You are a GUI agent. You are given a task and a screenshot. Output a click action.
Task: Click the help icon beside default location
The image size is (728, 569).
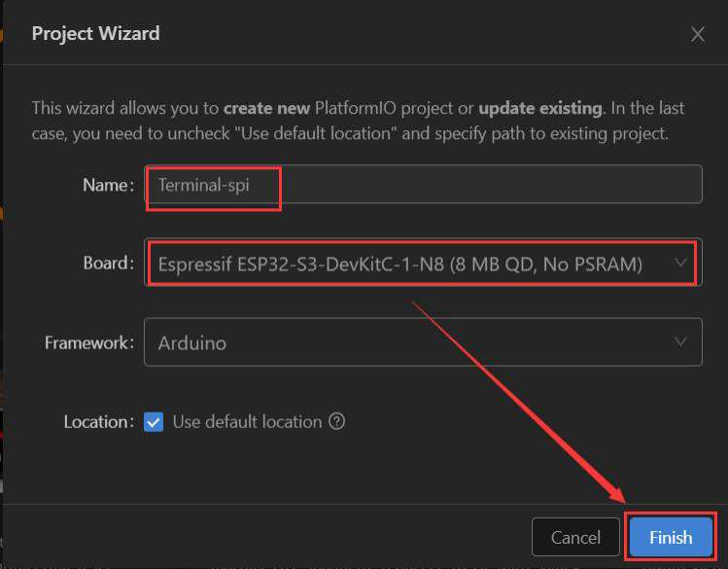click(337, 422)
